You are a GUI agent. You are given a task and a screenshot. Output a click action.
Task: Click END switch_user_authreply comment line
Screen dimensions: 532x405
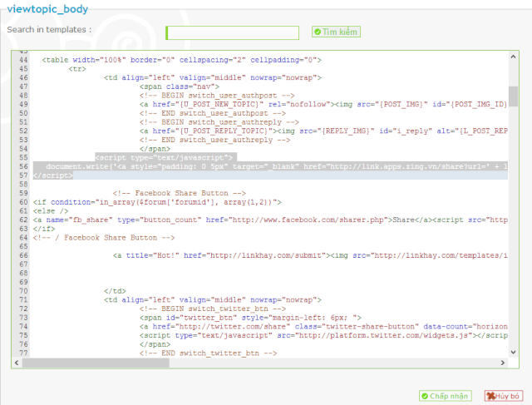pos(214,140)
